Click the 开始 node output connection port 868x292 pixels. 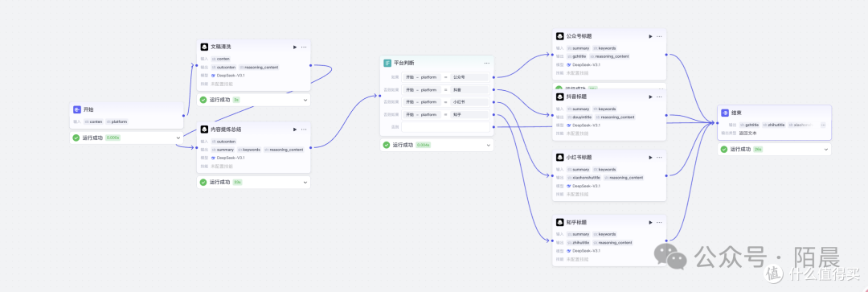183,116
